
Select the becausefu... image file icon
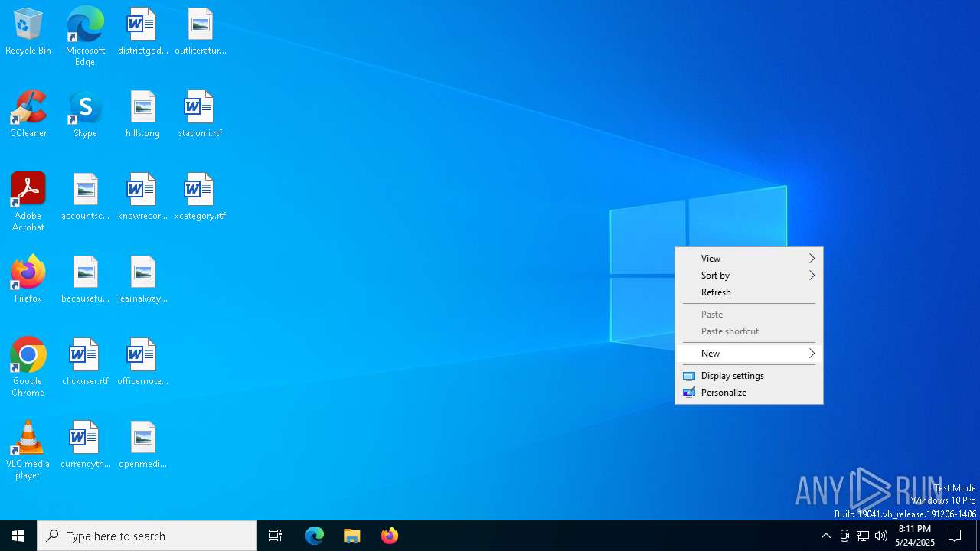pyautogui.click(x=85, y=280)
